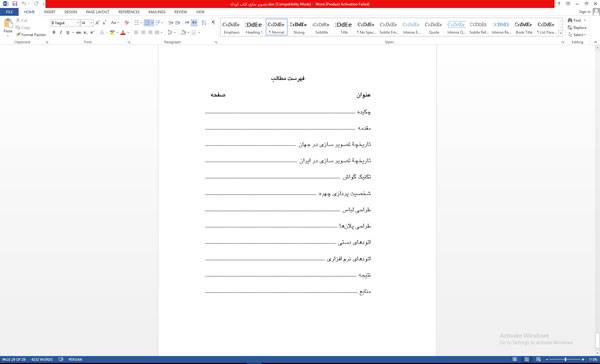
Task: Apply strikethrough to text
Action: [x=78, y=33]
